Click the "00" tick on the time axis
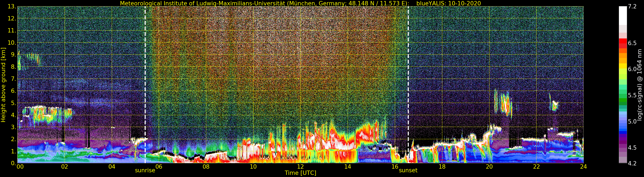 20,167
